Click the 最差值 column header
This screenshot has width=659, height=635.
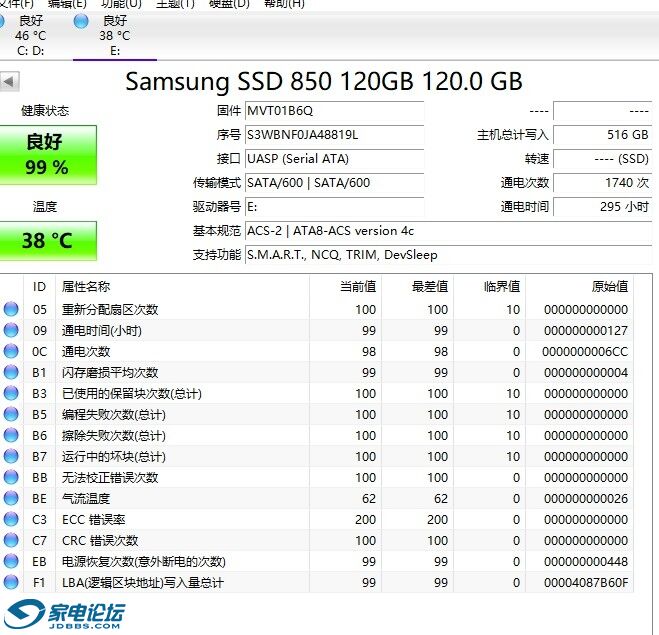(417, 287)
